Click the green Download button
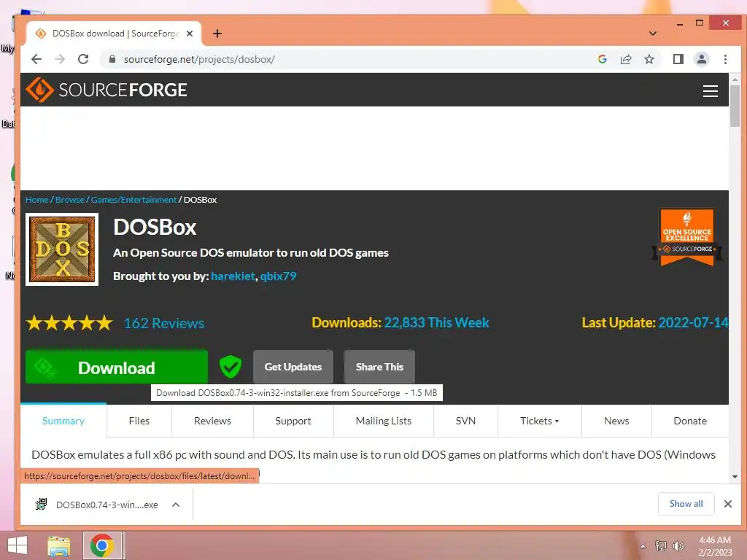The width and height of the screenshot is (747, 560). tap(117, 367)
